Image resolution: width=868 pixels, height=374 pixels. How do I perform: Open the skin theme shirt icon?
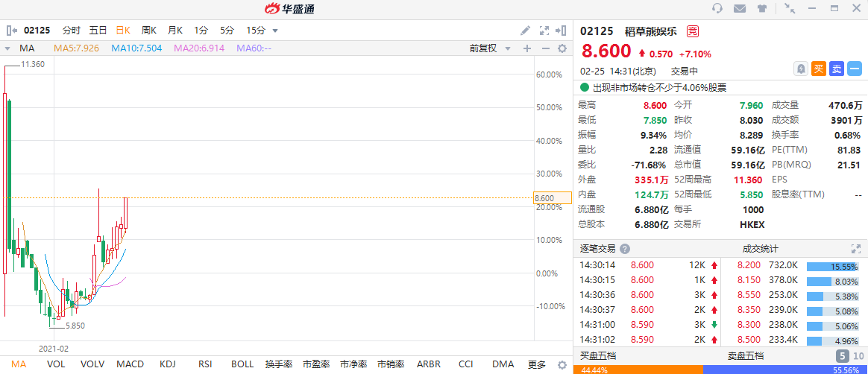point(762,9)
